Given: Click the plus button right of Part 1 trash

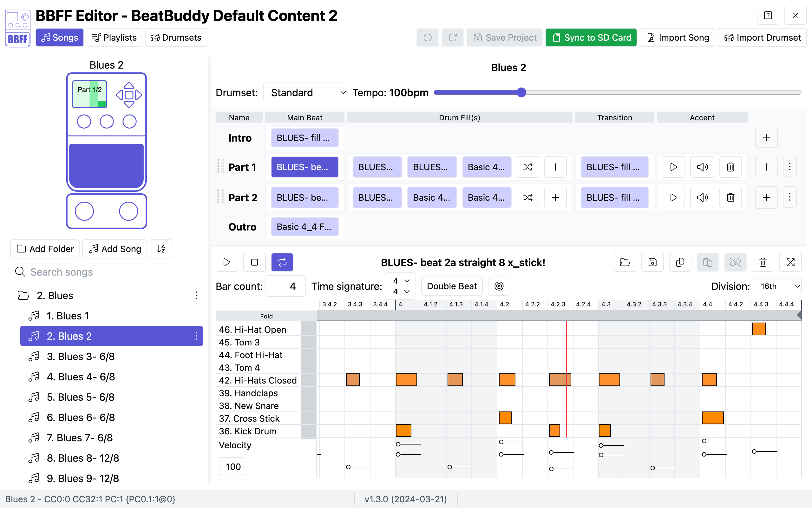Looking at the screenshot, I should point(766,167).
